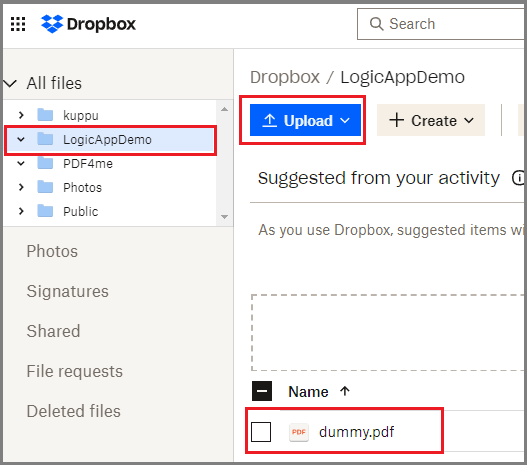Open the Upload dropdown button
Viewport: 527px width, 465px height.
point(305,120)
